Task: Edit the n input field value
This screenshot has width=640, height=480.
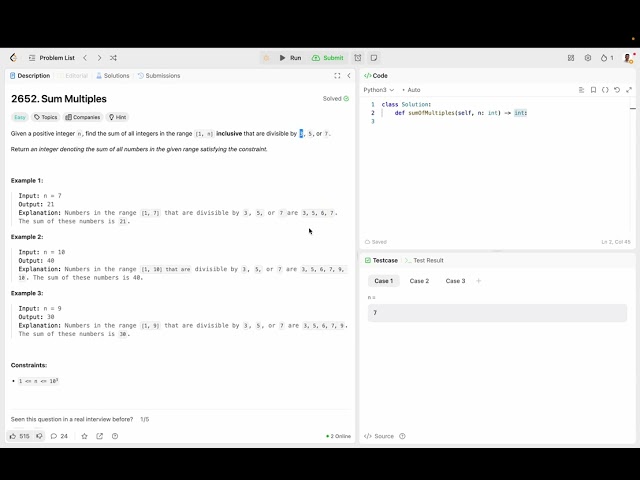Action: (x=497, y=313)
